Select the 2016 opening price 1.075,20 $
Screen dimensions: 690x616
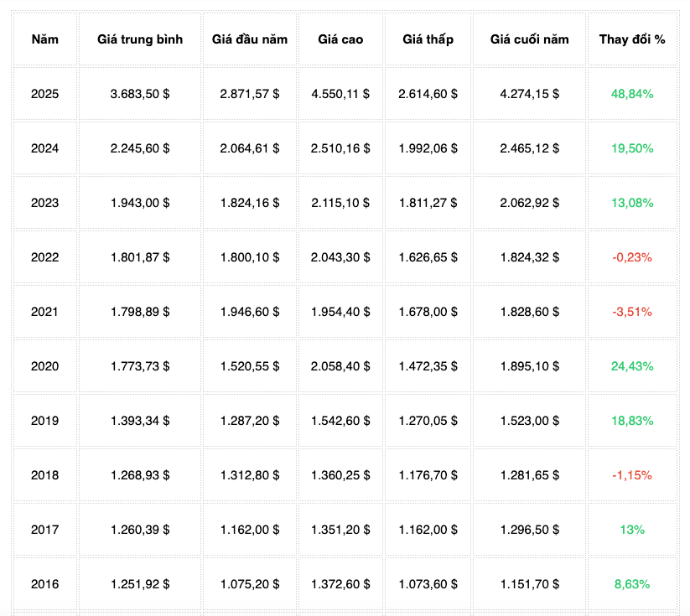[x=250, y=584]
